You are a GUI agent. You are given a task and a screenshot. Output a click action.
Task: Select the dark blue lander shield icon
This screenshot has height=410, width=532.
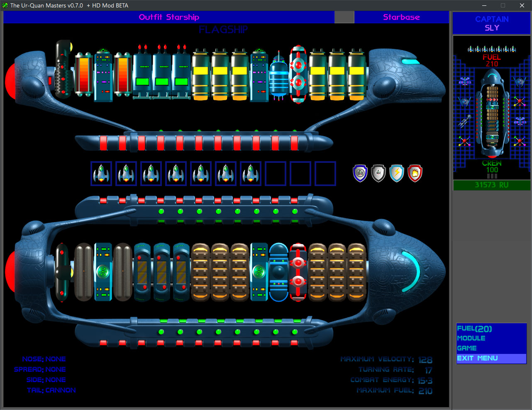tap(360, 173)
